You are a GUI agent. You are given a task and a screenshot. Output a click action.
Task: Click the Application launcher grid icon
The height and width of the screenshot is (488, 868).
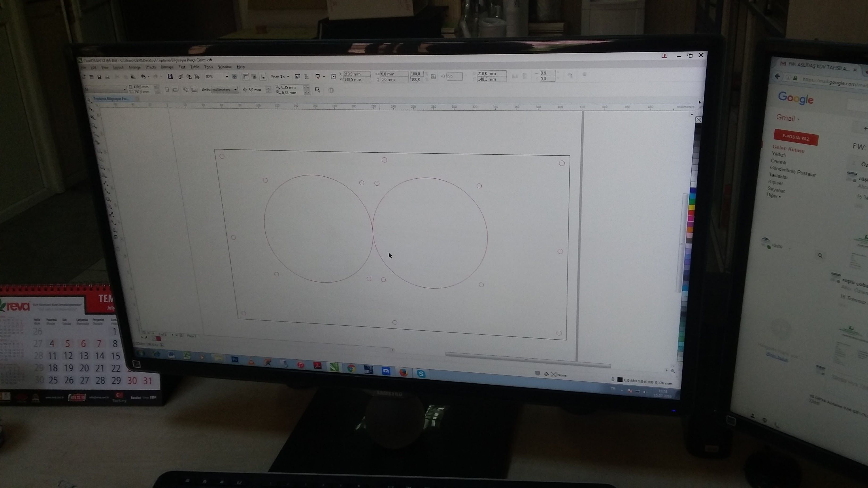[333, 77]
